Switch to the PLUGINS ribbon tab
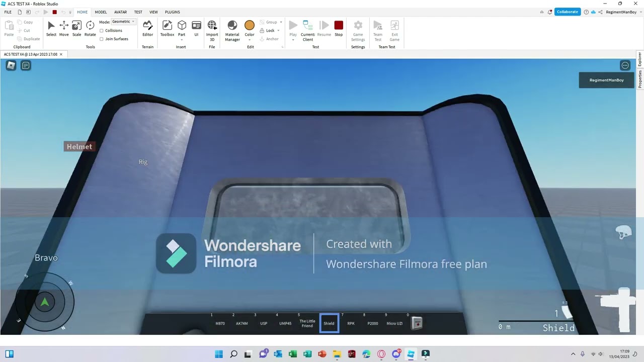Image resolution: width=644 pixels, height=362 pixels. [x=172, y=12]
